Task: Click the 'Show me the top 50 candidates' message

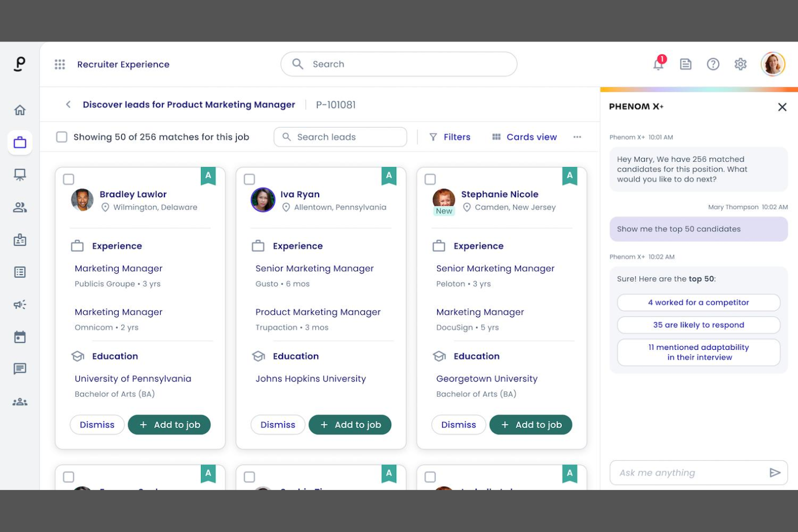Action: (x=699, y=229)
